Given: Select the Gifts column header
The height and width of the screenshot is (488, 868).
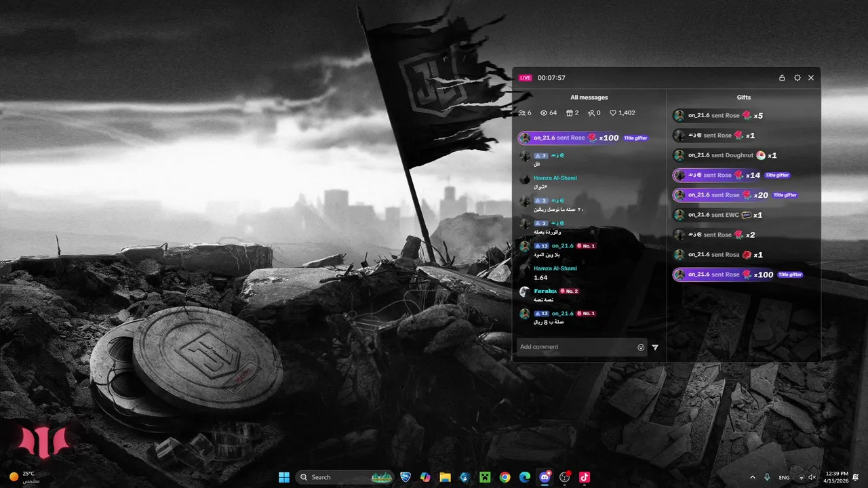Looking at the screenshot, I should click(744, 98).
